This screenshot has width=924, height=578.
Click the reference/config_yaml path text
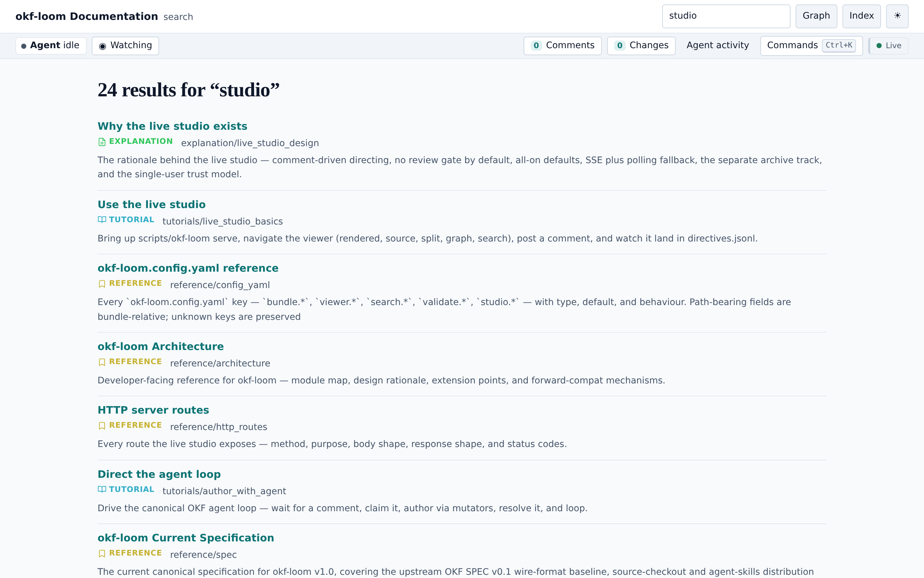[x=220, y=285]
